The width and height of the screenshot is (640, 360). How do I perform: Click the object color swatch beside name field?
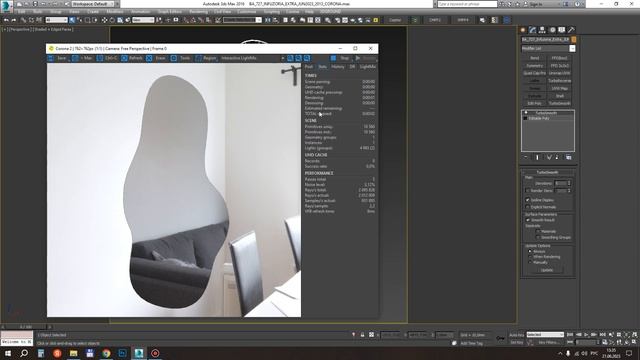click(573, 40)
